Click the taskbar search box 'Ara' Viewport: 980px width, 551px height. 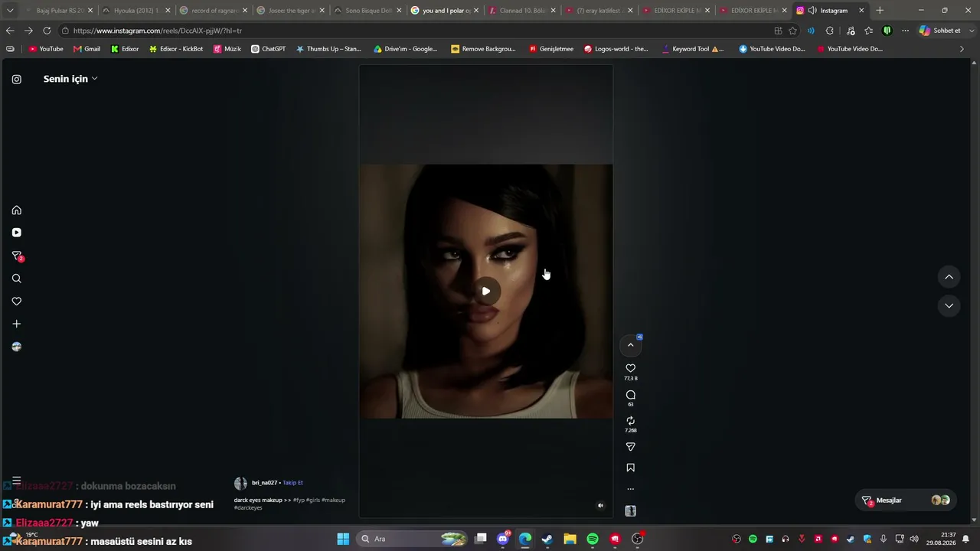pos(413,539)
